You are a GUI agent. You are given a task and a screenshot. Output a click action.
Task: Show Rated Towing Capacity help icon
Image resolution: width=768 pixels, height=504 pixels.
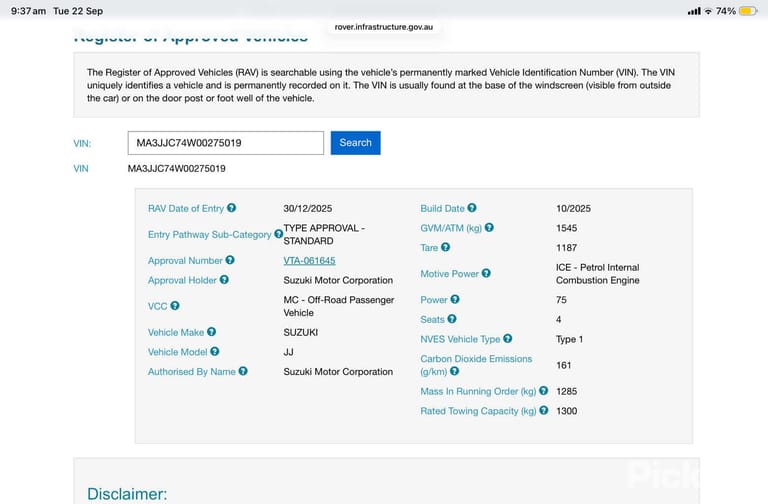click(544, 410)
